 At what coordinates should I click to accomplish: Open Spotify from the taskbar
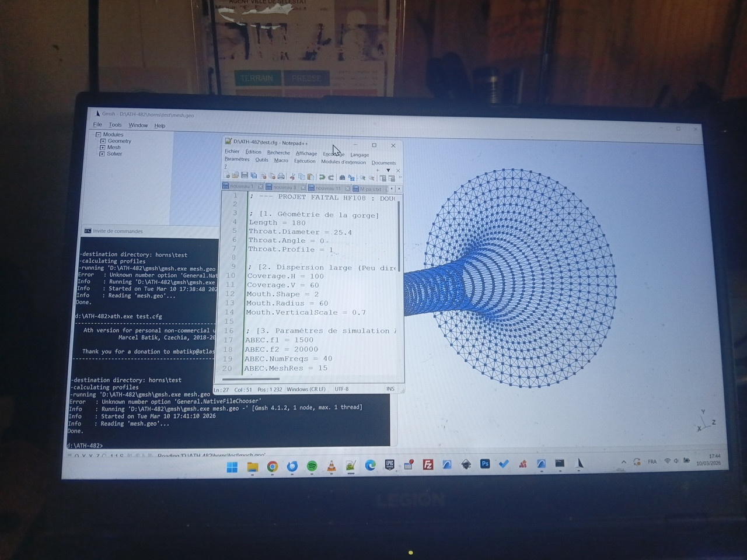click(312, 466)
